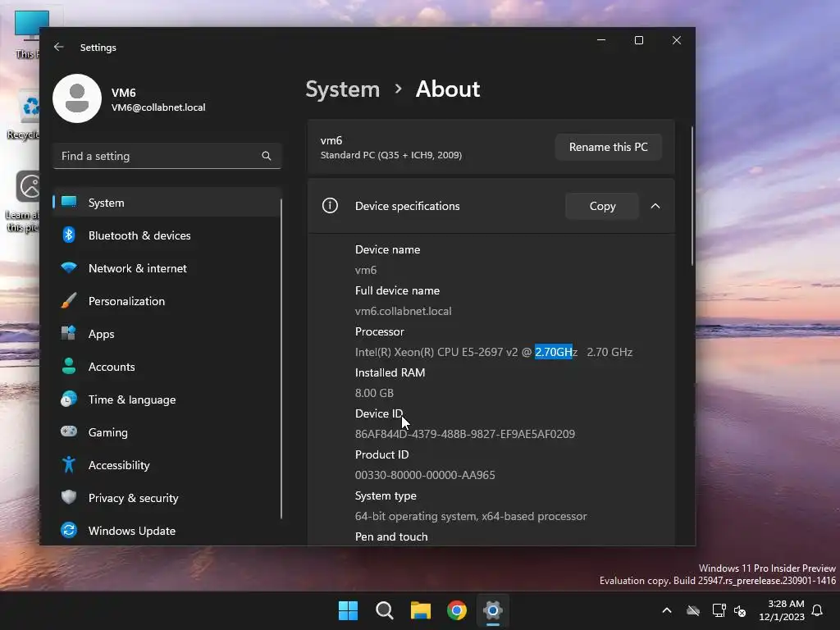840x630 pixels.
Task: Click the main content vertical scrollbar
Action: coord(692,196)
